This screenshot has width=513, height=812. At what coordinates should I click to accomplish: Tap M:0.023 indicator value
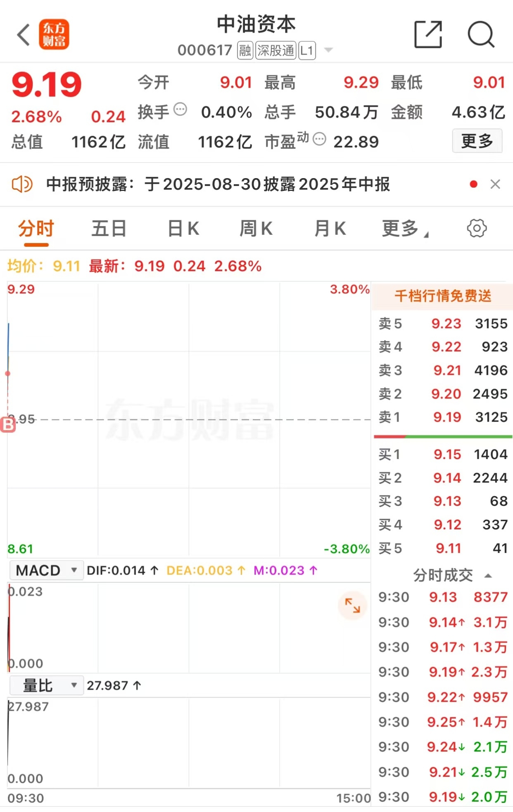coord(286,570)
